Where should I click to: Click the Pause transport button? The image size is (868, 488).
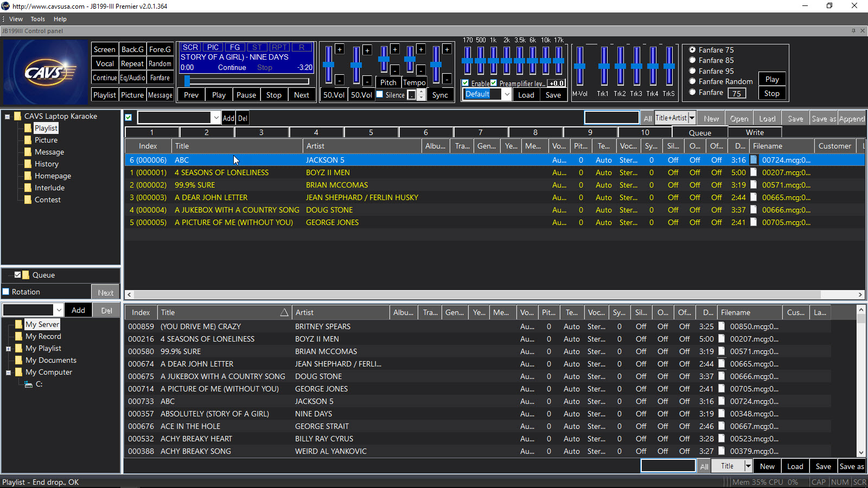point(246,95)
